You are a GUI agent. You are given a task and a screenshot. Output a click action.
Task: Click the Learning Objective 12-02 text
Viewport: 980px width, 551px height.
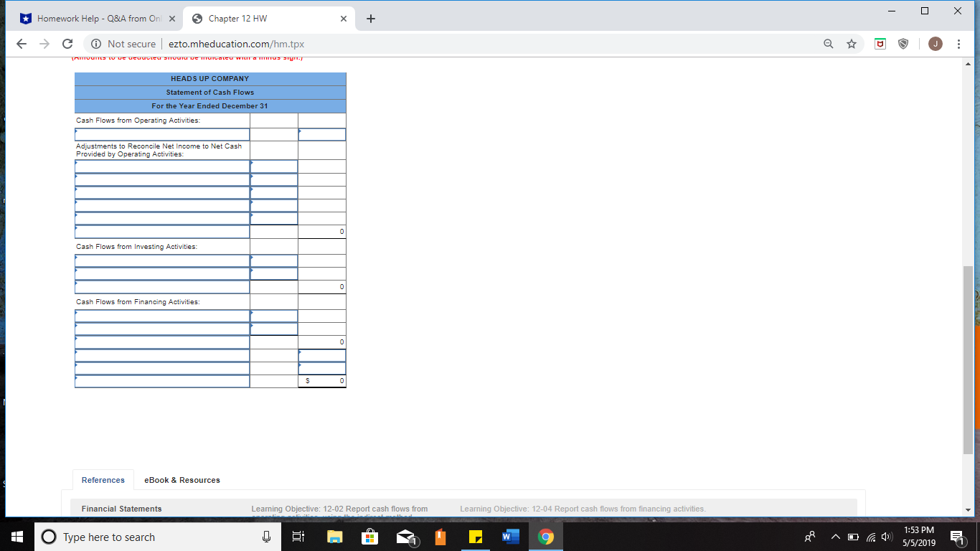[x=339, y=509]
